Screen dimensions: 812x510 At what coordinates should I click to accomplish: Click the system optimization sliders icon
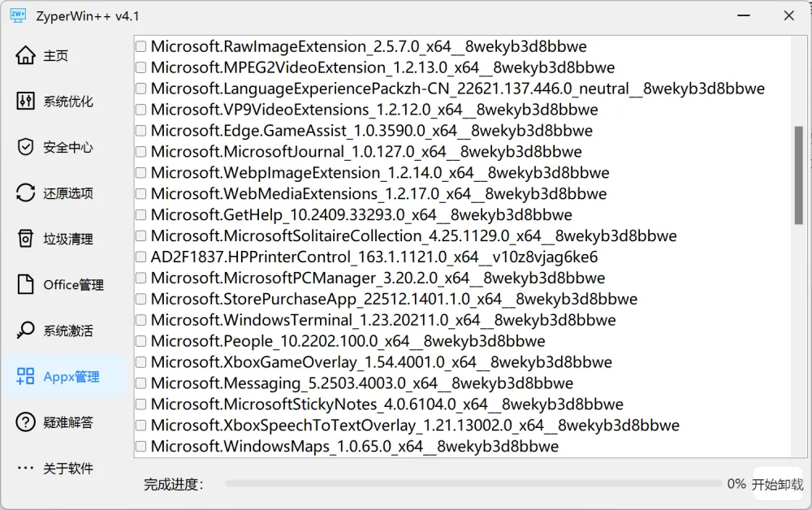coord(25,101)
